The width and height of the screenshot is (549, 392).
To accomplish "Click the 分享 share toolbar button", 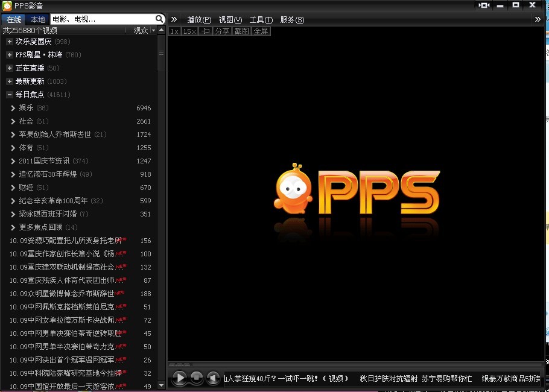I will 222,31.
